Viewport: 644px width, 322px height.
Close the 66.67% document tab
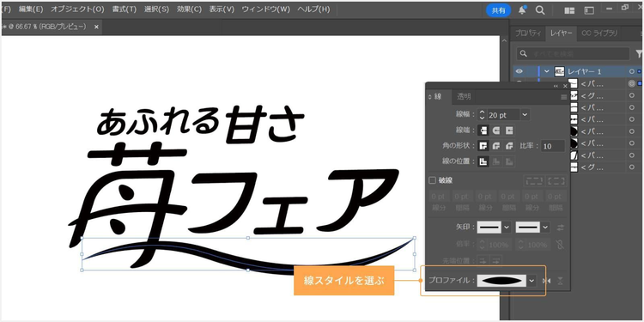(96, 27)
